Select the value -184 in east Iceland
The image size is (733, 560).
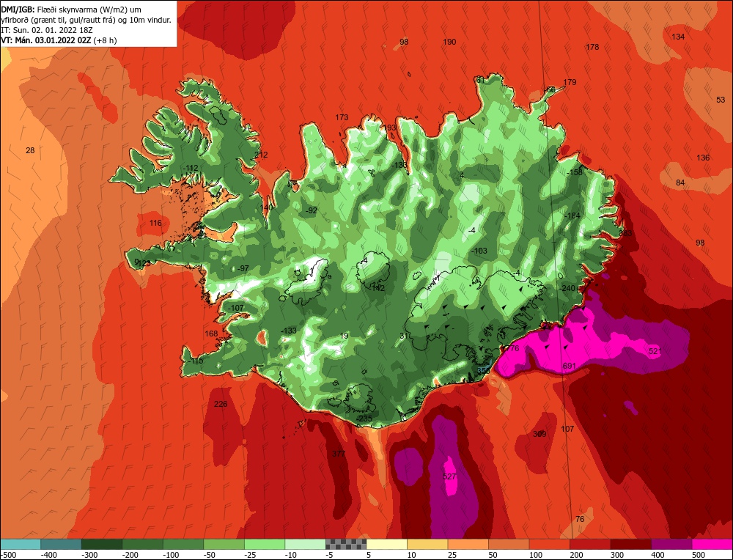[x=572, y=215]
